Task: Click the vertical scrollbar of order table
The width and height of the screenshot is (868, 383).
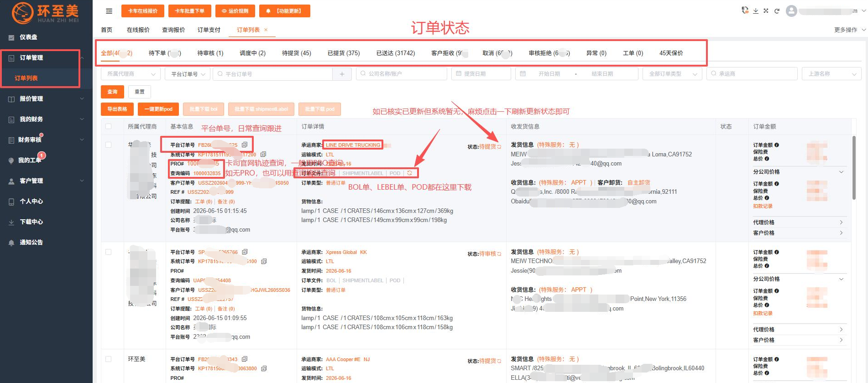Action: (853, 167)
